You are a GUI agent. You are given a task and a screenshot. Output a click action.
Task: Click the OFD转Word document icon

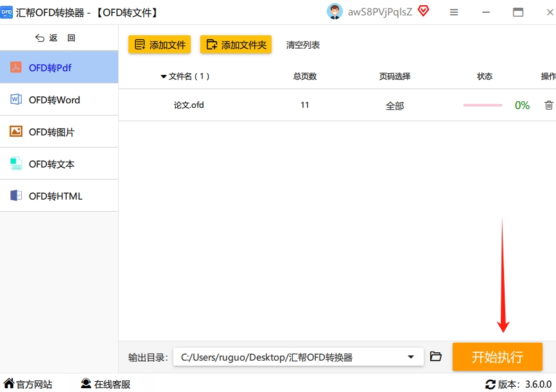[16, 99]
